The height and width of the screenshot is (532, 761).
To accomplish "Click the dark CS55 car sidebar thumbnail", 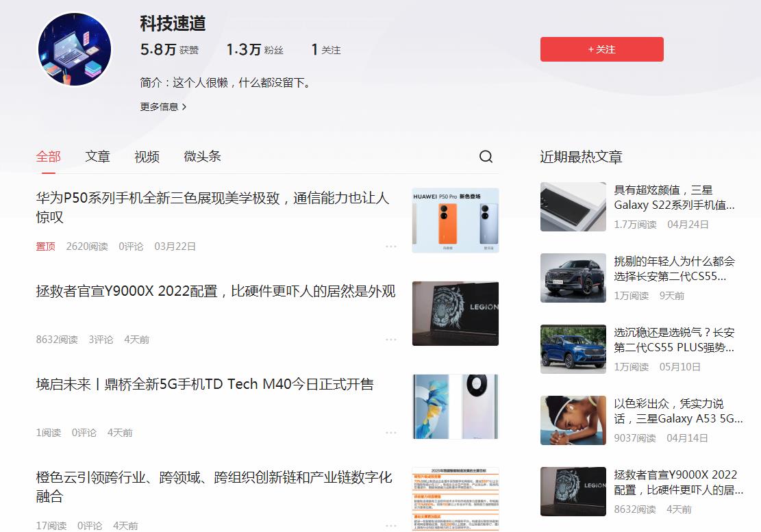I will (x=573, y=278).
